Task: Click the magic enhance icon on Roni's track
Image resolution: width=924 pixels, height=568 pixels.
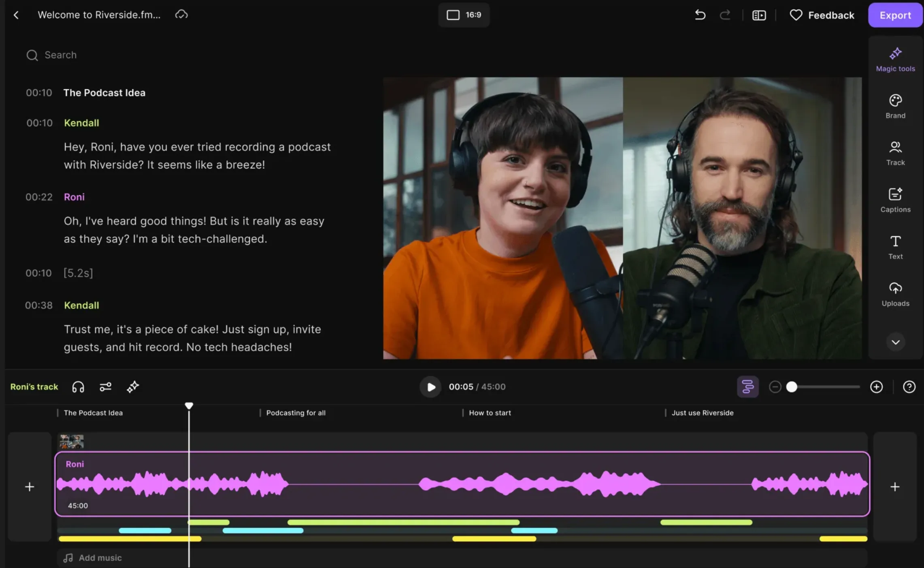Action: (132, 387)
